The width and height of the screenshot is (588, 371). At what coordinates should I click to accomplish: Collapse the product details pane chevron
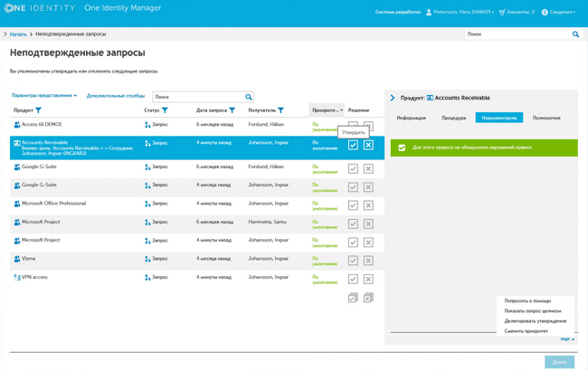[393, 98]
